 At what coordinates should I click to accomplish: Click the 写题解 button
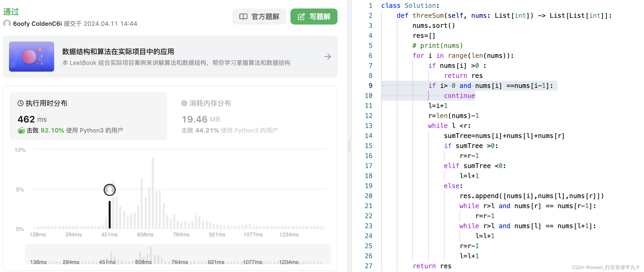pos(314,17)
